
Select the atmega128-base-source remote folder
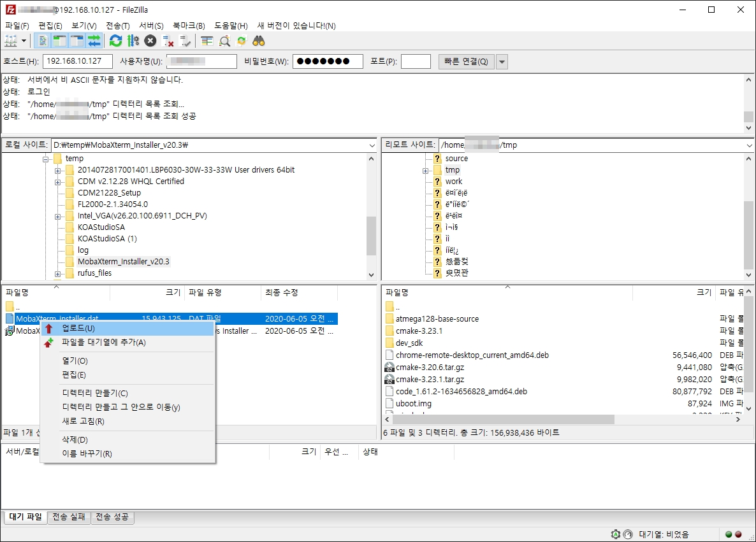pyautogui.click(x=437, y=319)
